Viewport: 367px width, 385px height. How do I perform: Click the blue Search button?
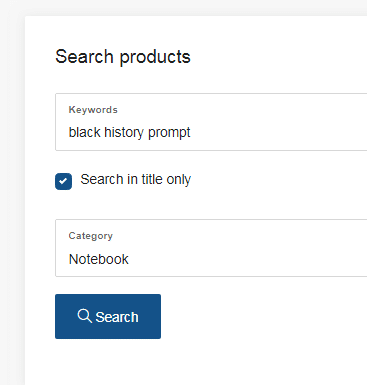(108, 316)
